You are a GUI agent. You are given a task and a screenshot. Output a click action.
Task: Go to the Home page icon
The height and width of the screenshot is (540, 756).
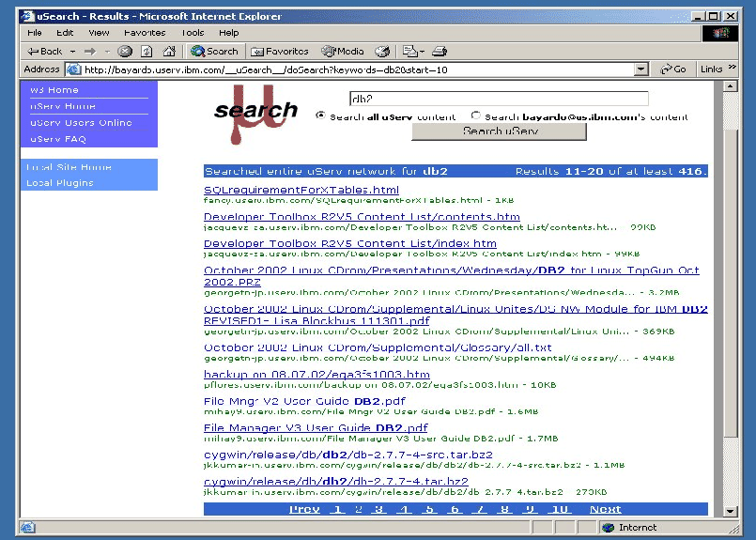click(169, 51)
